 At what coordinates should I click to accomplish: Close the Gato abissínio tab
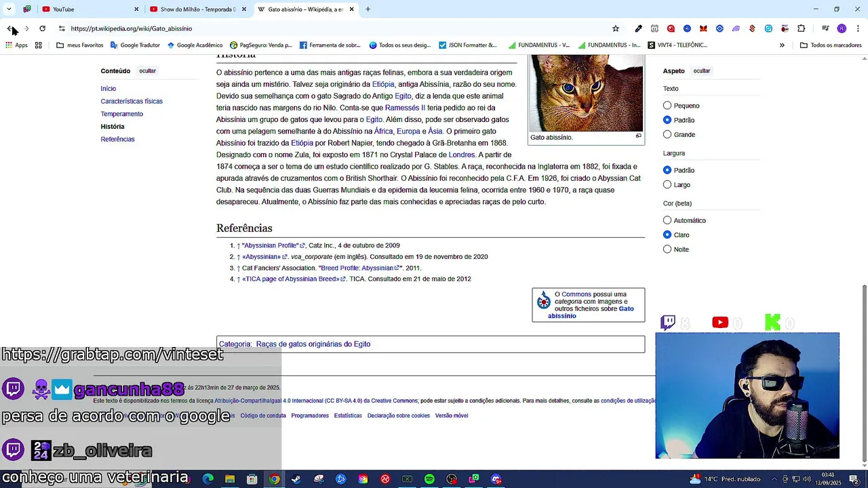352,9
